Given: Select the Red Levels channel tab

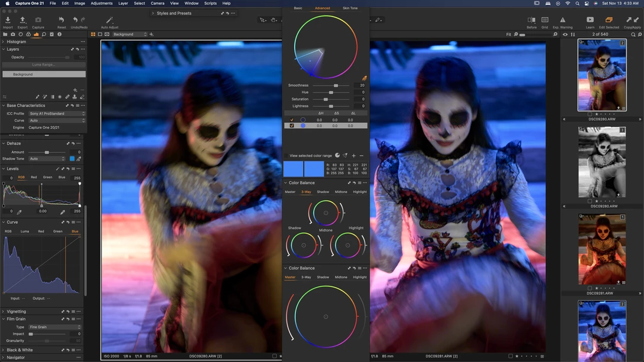Looking at the screenshot, I should tap(34, 177).
